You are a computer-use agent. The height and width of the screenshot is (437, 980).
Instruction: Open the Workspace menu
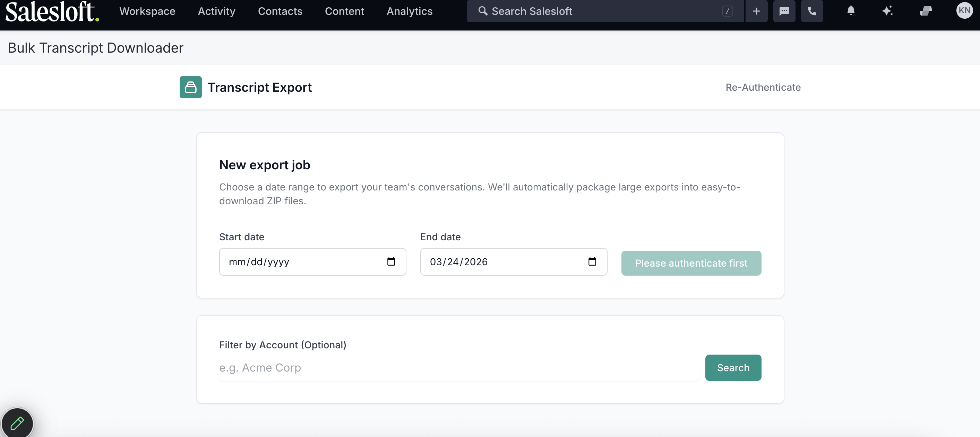(x=147, y=11)
